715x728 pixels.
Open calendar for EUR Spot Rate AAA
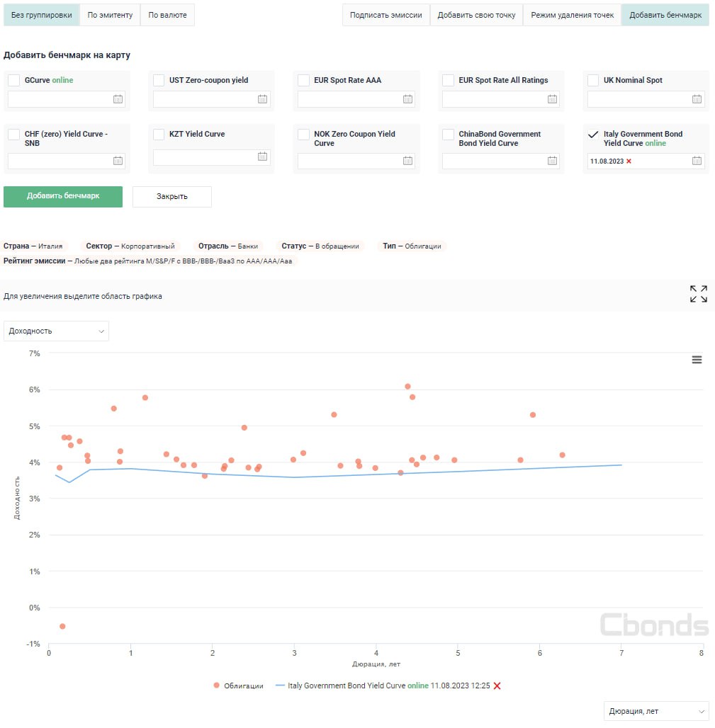click(x=407, y=99)
